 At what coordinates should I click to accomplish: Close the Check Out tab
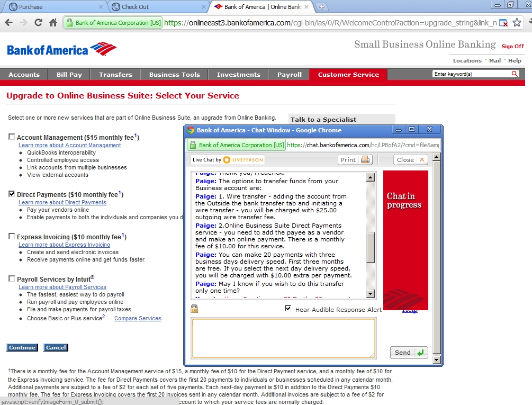(204, 7)
